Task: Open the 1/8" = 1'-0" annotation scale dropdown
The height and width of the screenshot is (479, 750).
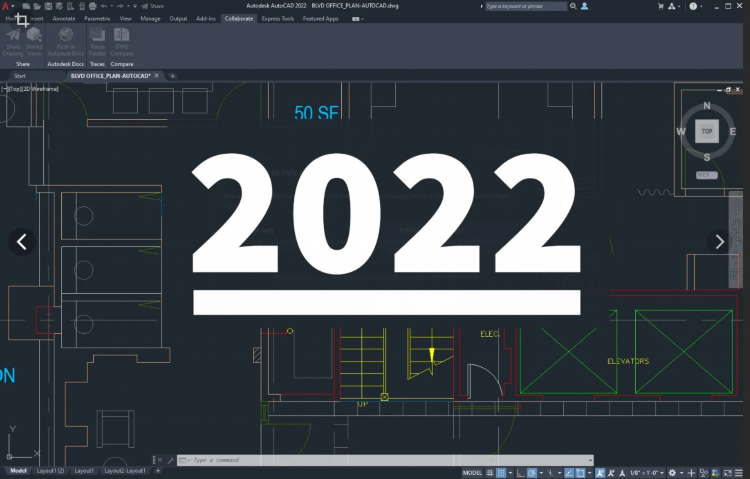Action: 647,473
